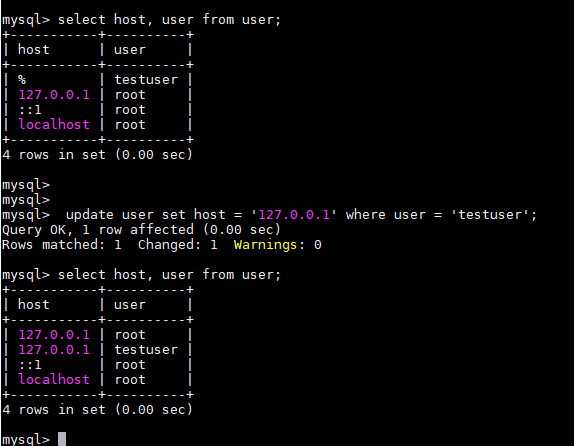Image resolution: width=574 pixels, height=446 pixels.
Task: Click magenta '127.0.0.1' in the first table
Action: tap(54, 95)
